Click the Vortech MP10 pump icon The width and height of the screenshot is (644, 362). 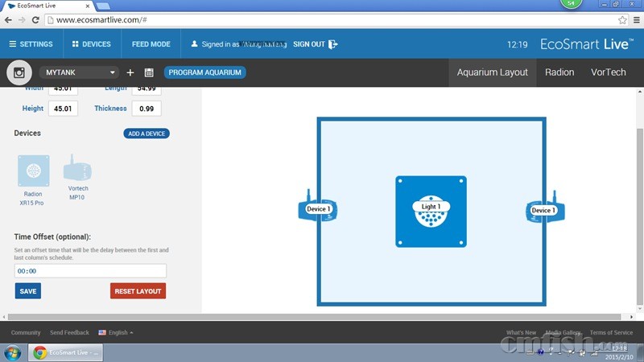[77, 169]
